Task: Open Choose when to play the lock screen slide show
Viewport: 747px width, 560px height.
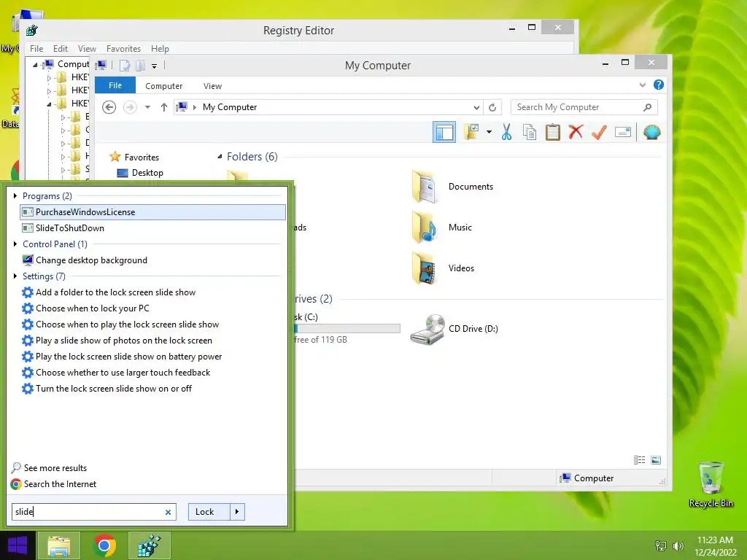Action: (x=153, y=324)
